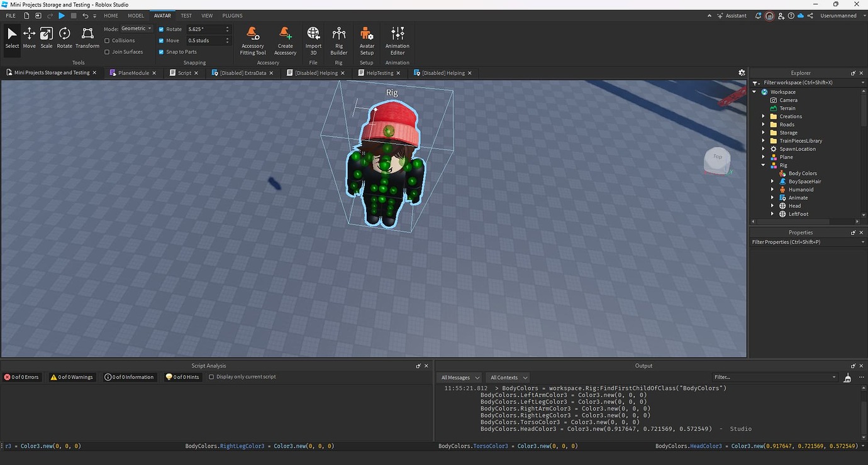
Task: Focus the Filter workspace search field
Action: pyautogui.click(x=808, y=82)
